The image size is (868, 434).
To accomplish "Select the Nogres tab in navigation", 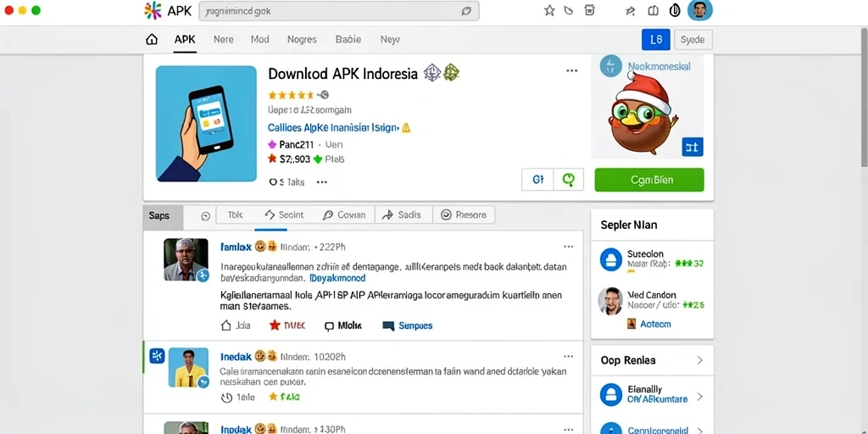I will 302,39.
